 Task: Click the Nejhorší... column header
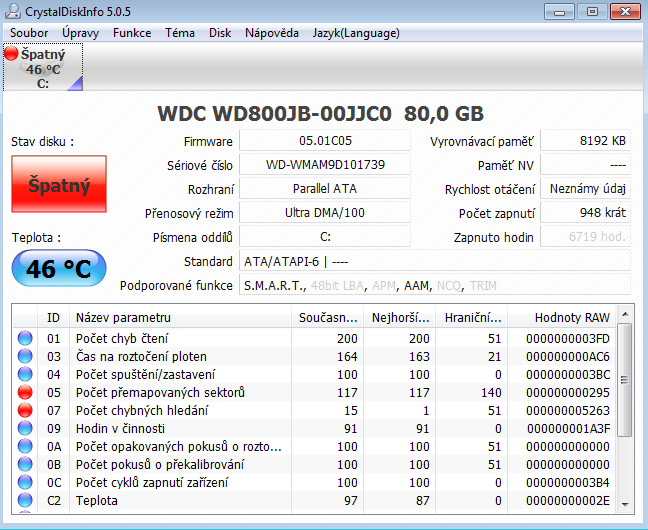tap(400, 318)
